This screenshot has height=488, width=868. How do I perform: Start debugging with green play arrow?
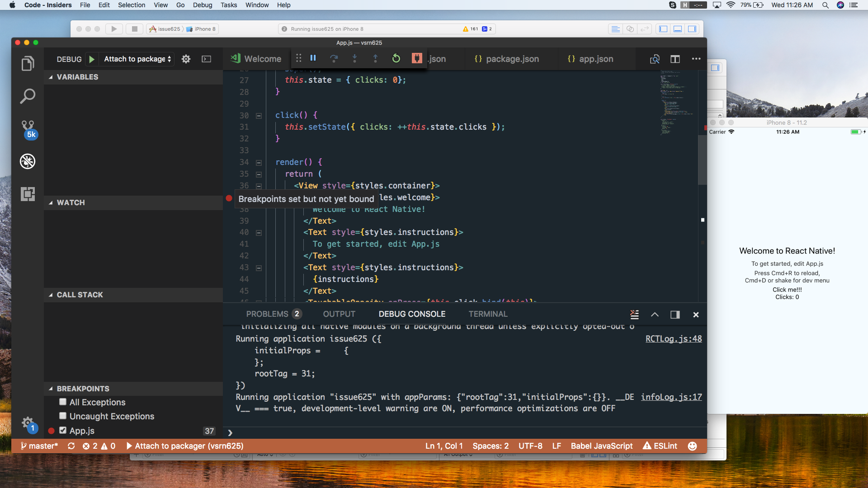coord(92,59)
